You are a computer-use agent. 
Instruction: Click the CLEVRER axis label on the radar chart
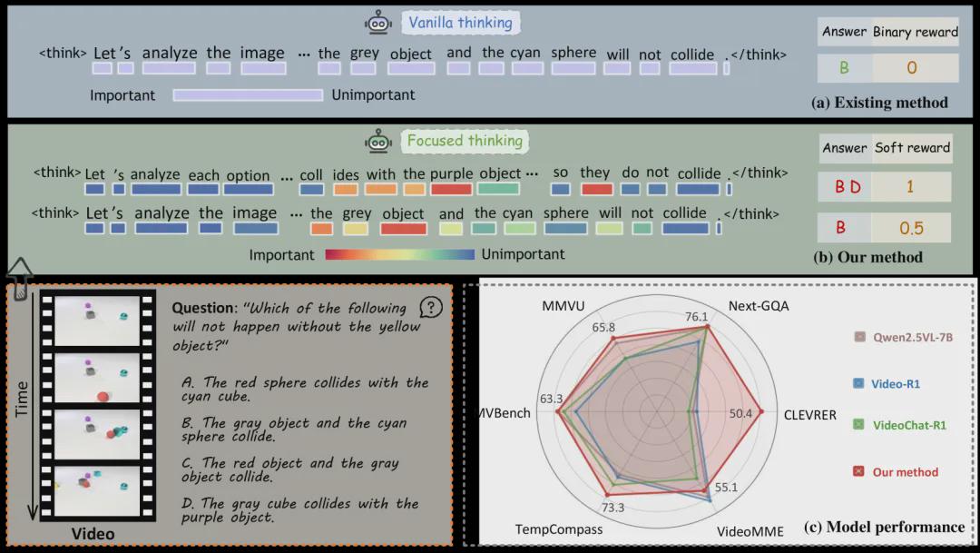click(x=809, y=415)
